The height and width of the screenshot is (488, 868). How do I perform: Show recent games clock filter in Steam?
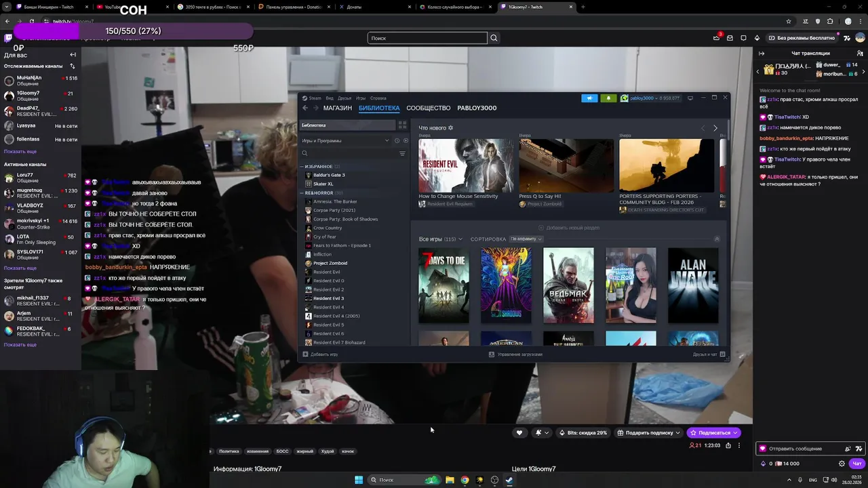pyautogui.click(x=397, y=140)
